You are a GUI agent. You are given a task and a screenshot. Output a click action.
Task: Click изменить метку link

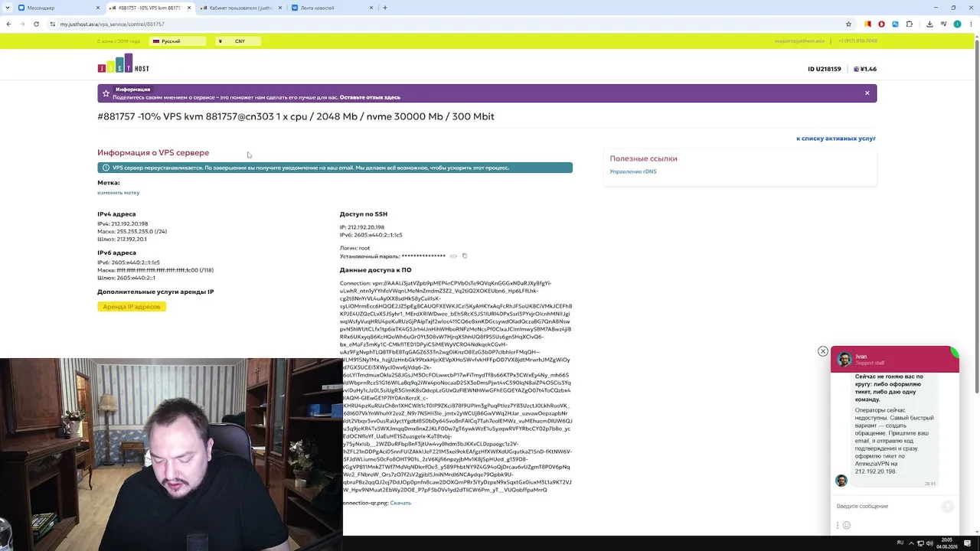pos(119,193)
